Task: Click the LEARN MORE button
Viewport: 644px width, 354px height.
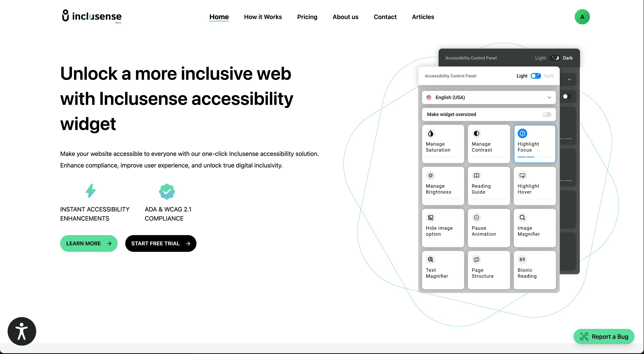Action: [x=89, y=243]
